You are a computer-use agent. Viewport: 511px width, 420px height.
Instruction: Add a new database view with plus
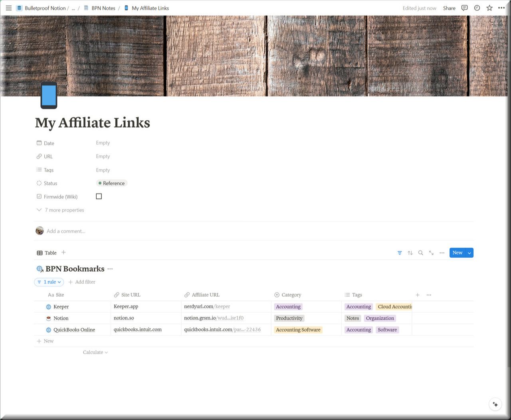(63, 252)
